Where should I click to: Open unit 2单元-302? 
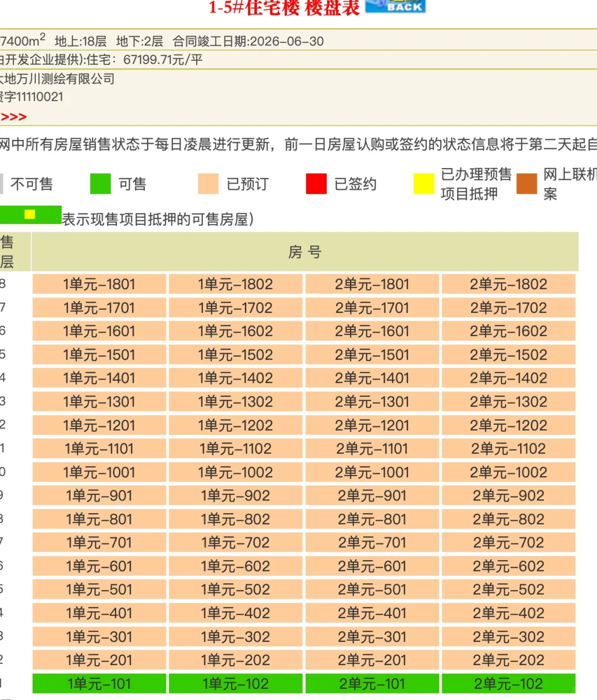(509, 636)
